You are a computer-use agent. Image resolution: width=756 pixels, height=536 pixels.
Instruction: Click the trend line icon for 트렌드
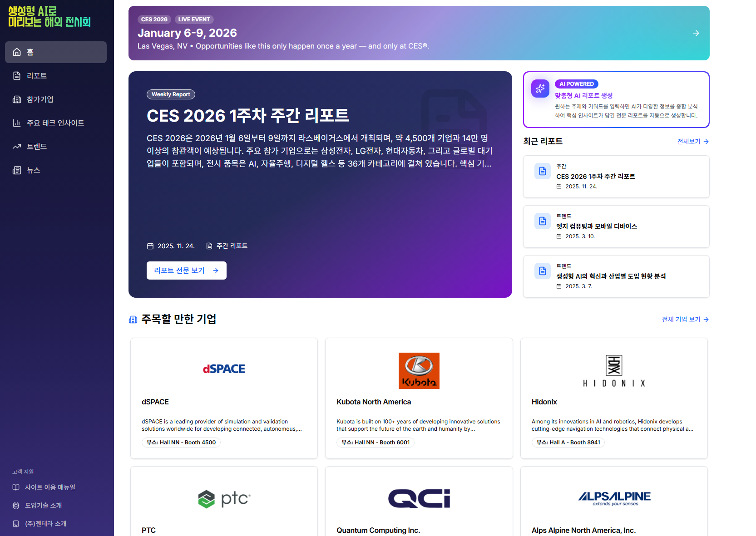coord(17,147)
